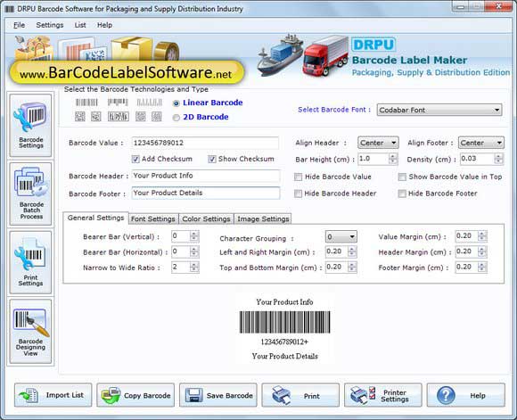Click the Barcode Value input field
Image resolution: width=517 pixels, height=420 pixels.
pyautogui.click(x=205, y=143)
